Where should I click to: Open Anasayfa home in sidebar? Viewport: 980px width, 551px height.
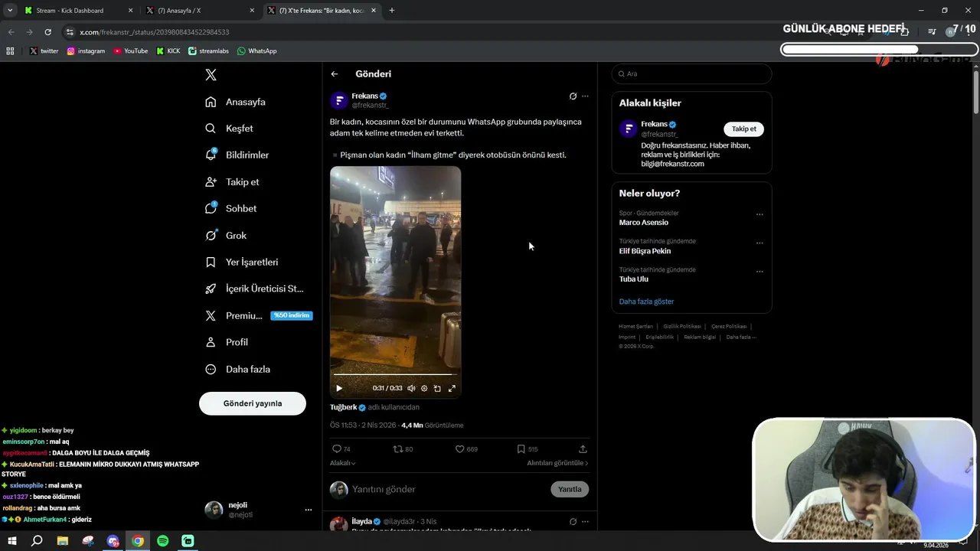tap(235, 102)
